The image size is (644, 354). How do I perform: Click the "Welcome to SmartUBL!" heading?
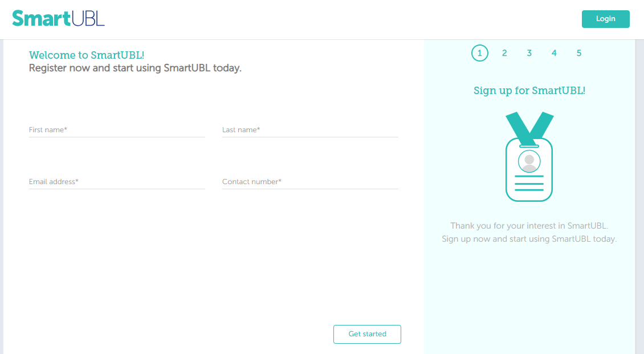(x=87, y=55)
